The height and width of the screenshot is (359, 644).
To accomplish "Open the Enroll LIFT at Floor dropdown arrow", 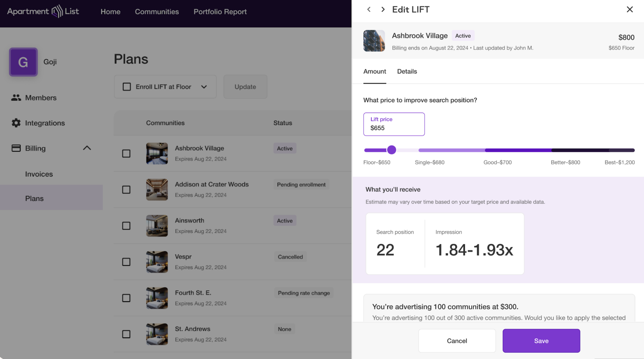I will pyautogui.click(x=204, y=87).
